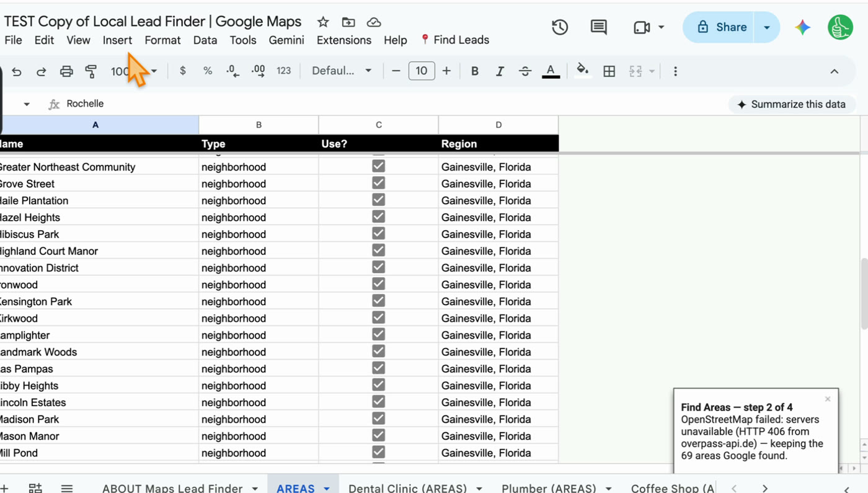Open the Extensions menu
Screen dimensions: 868x493
point(344,40)
